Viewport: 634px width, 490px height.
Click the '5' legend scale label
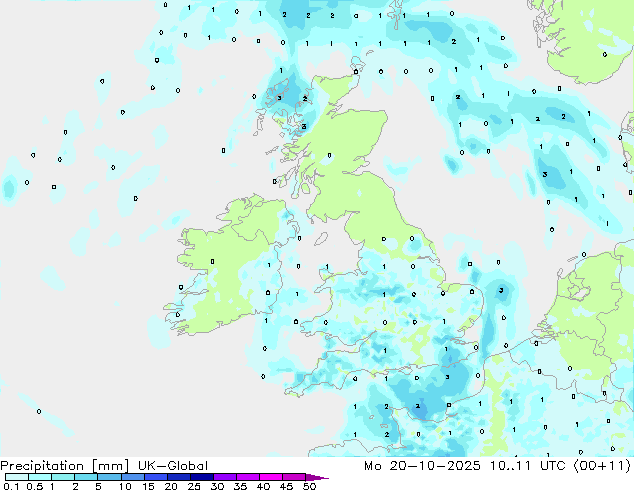pos(98,486)
